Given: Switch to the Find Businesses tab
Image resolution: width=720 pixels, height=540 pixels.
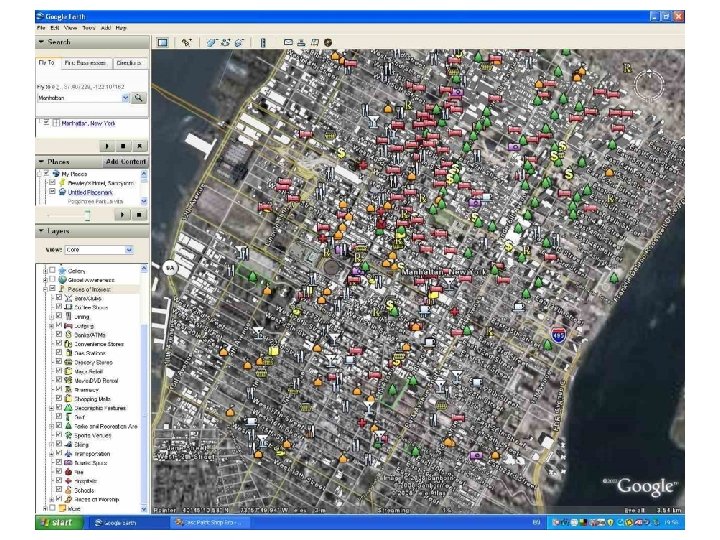Looking at the screenshot, I should pos(85,63).
